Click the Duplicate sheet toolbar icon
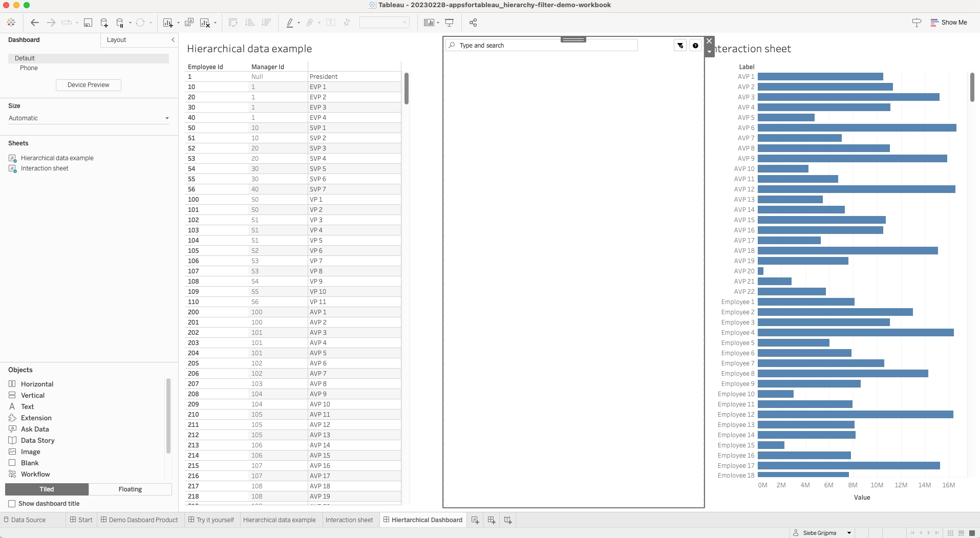980x538 pixels. pyautogui.click(x=189, y=23)
